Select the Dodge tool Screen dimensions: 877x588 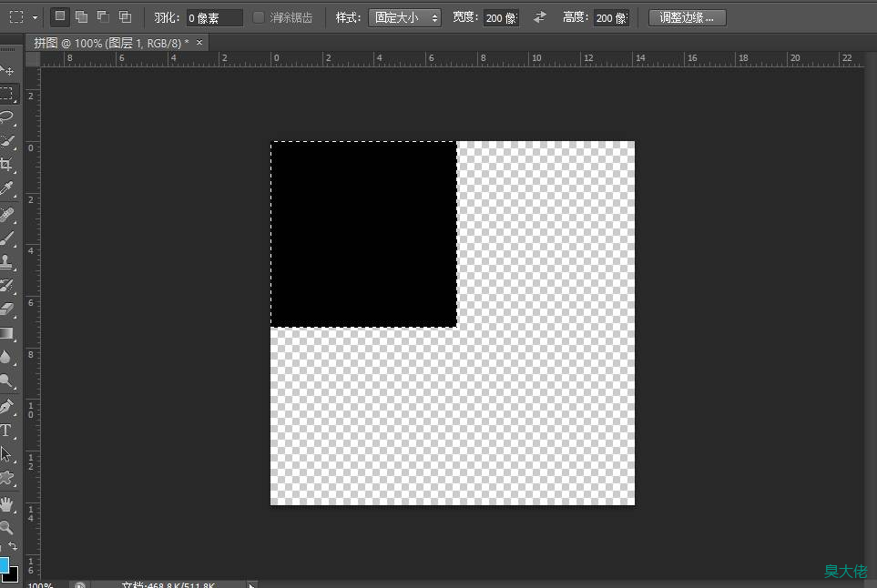7,381
